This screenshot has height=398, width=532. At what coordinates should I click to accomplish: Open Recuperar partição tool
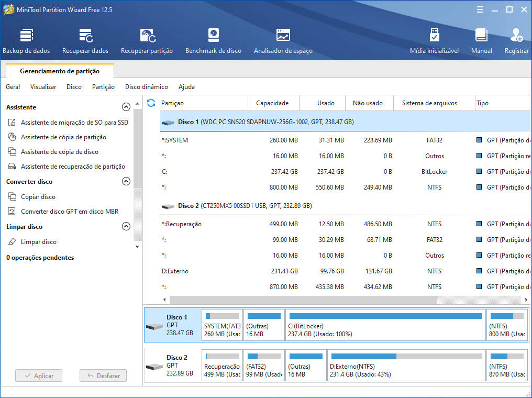click(x=147, y=41)
